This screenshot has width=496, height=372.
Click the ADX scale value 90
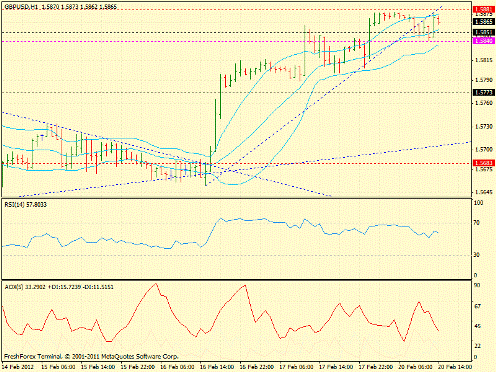click(477, 285)
